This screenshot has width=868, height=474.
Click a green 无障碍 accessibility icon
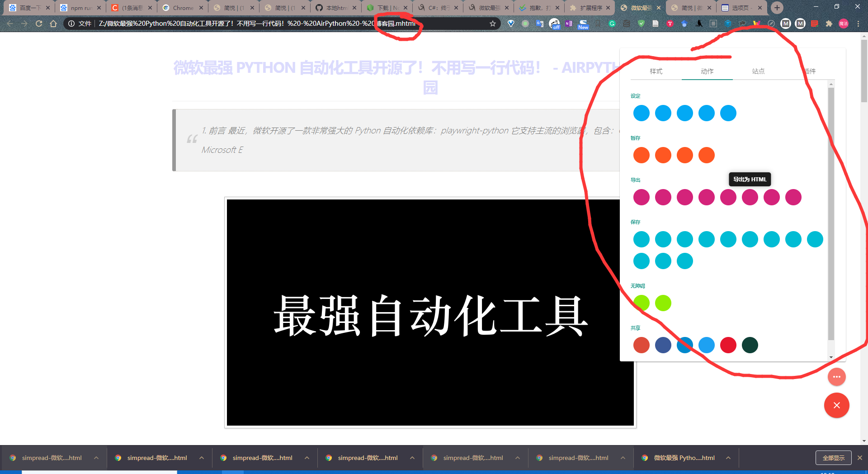(x=642, y=303)
